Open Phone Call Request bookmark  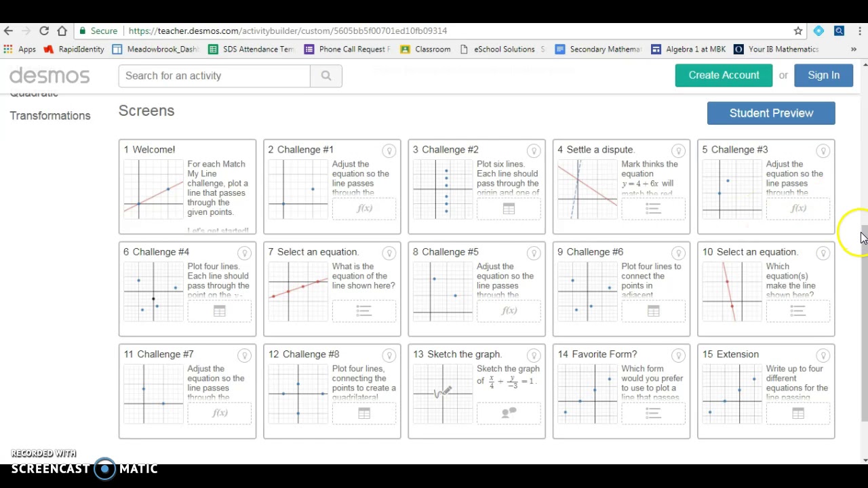[348, 49]
